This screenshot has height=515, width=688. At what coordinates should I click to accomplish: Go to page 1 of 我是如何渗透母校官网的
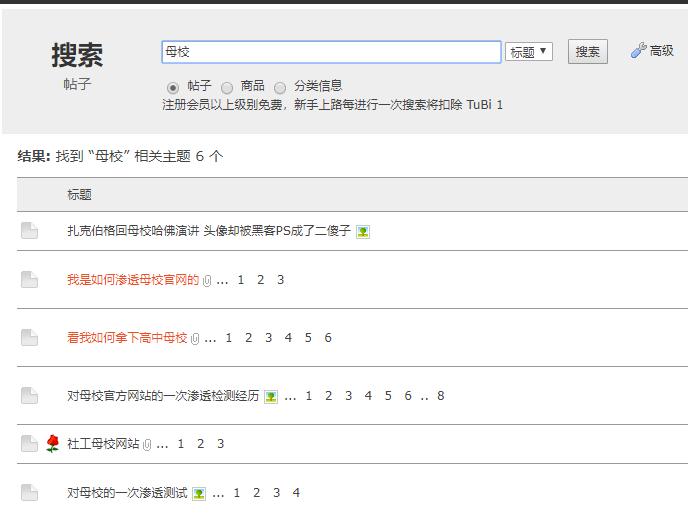coord(240,280)
